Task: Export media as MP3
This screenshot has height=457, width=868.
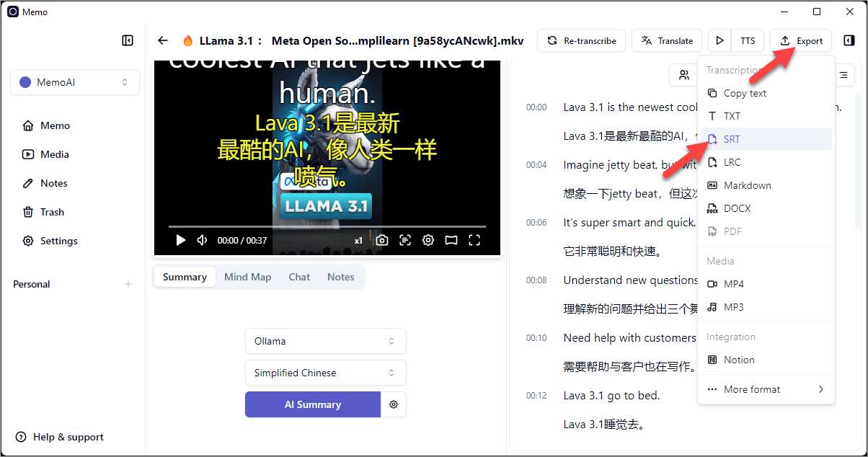Action: (765, 307)
